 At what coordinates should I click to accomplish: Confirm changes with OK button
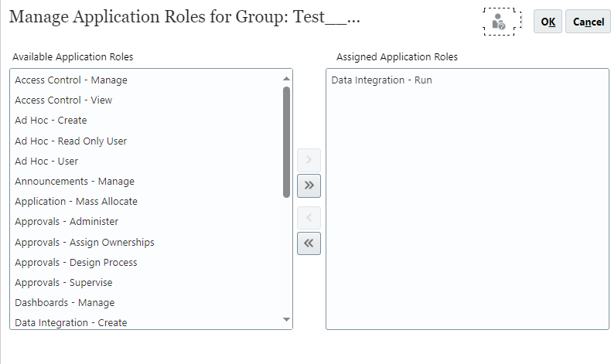548,22
